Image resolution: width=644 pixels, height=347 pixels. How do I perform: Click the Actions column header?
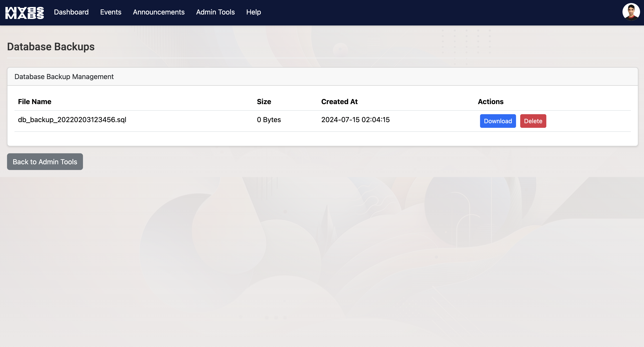(490, 101)
